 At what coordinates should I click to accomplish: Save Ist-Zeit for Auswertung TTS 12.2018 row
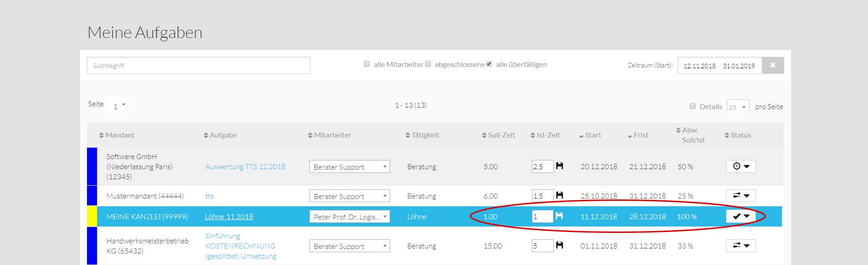pyautogui.click(x=559, y=166)
